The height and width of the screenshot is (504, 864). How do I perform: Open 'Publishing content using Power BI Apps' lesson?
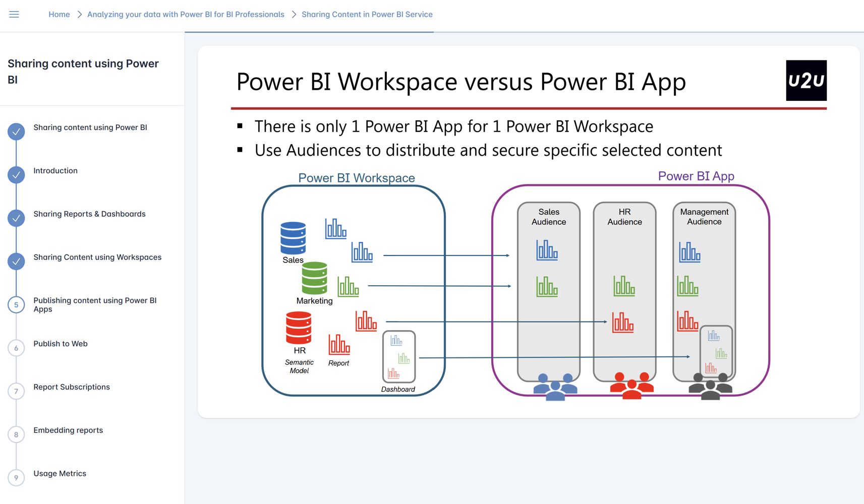95,305
